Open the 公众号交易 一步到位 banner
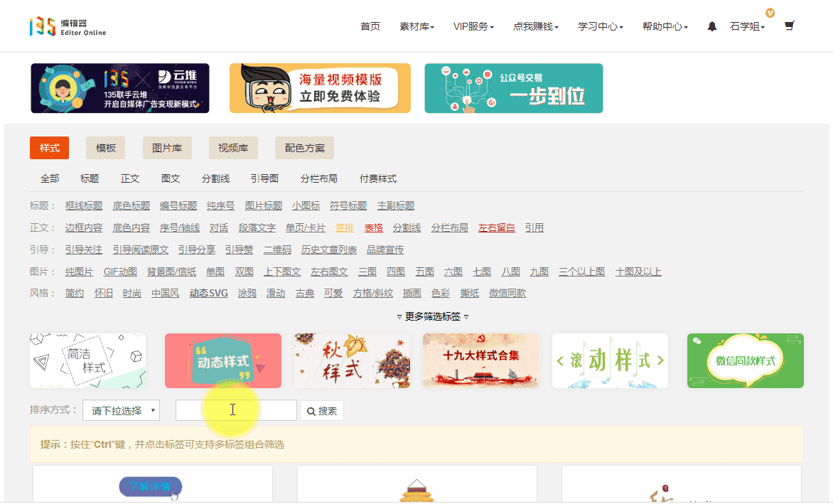This screenshot has width=833, height=504. coord(514,88)
